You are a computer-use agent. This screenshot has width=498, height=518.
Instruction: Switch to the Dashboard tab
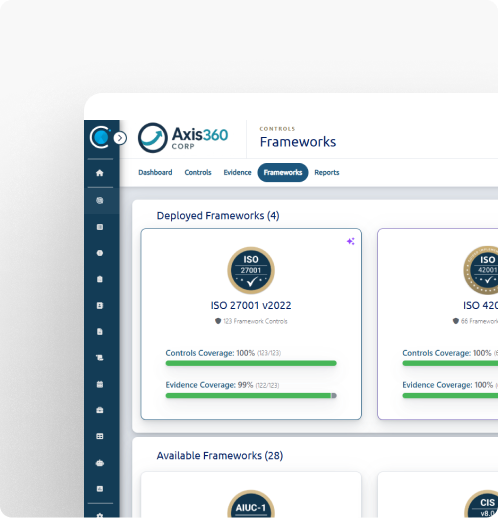point(155,172)
